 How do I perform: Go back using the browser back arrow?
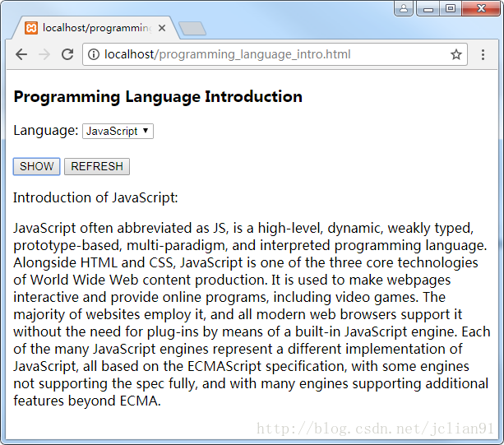[21, 54]
